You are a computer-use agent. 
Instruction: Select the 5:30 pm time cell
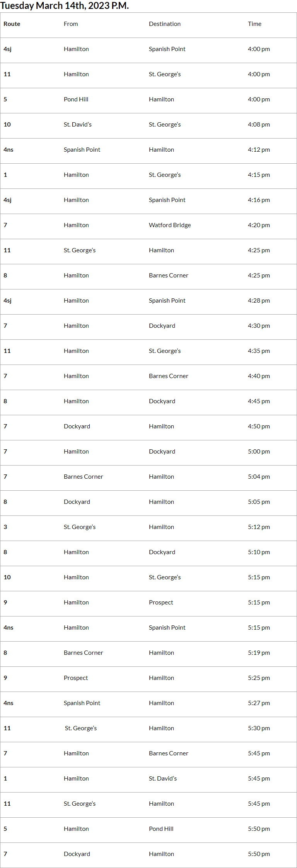(259, 728)
